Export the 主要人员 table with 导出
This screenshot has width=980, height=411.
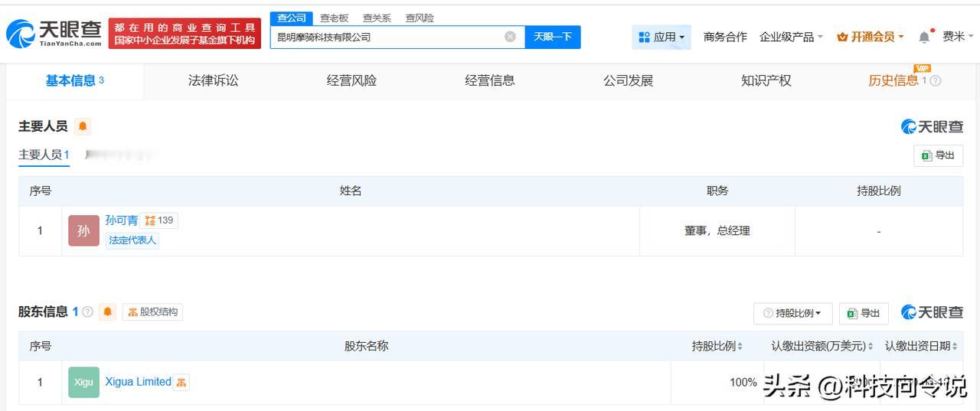point(938,155)
